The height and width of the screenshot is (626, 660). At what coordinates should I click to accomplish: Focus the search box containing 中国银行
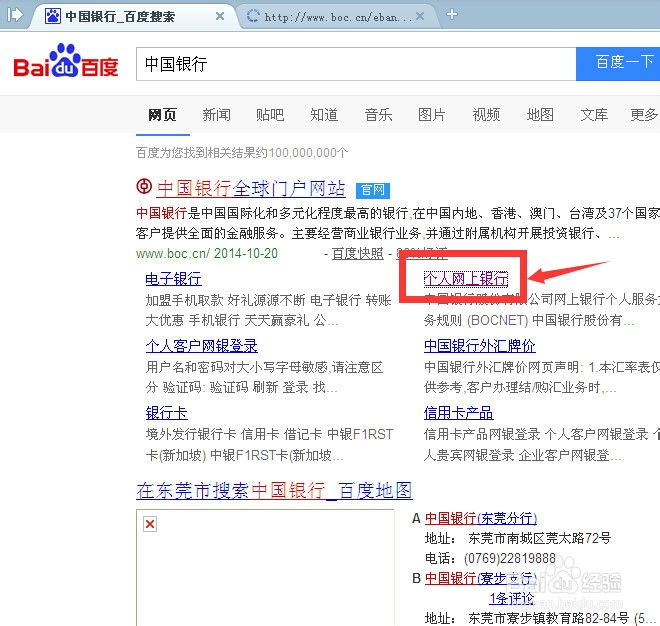356,64
